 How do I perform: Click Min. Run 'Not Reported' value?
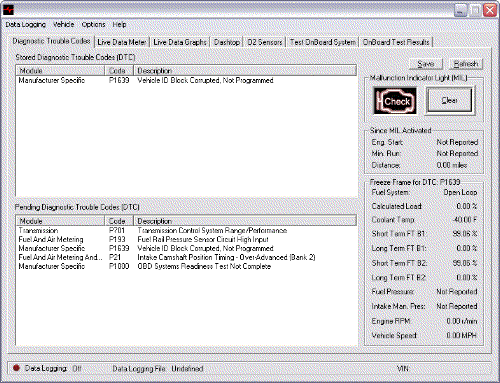click(457, 153)
